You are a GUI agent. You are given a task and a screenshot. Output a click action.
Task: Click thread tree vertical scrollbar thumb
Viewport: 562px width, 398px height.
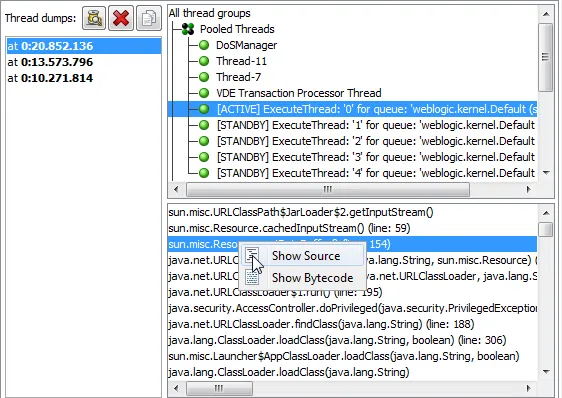pos(546,57)
